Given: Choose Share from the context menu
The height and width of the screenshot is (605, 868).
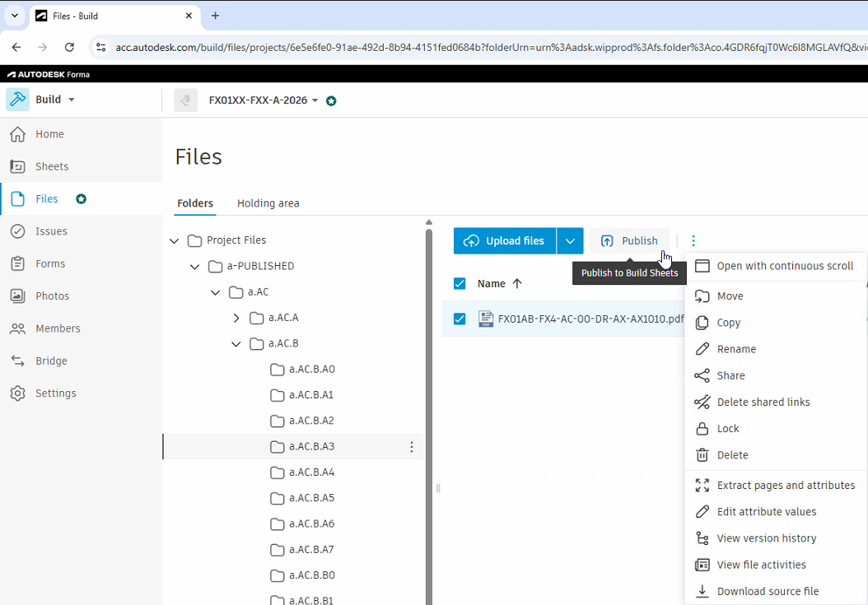Looking at the screenshot, I should (x=775, y=376).
